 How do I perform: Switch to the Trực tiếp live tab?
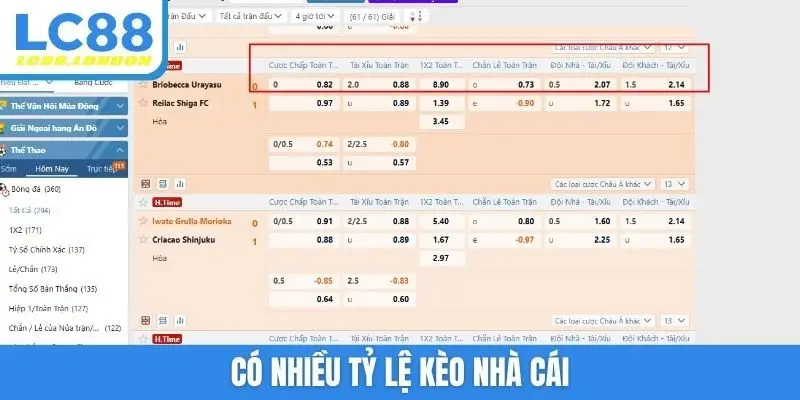[x=101, y=169]
